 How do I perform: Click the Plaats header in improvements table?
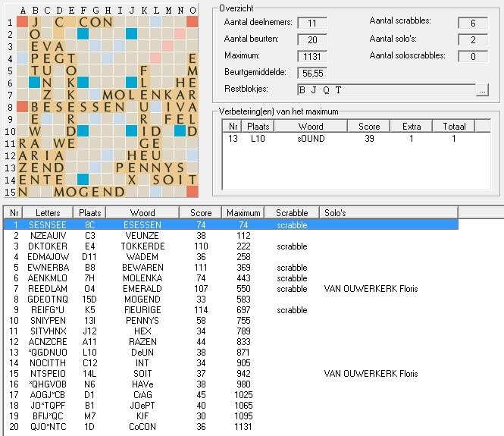point(258,127)
